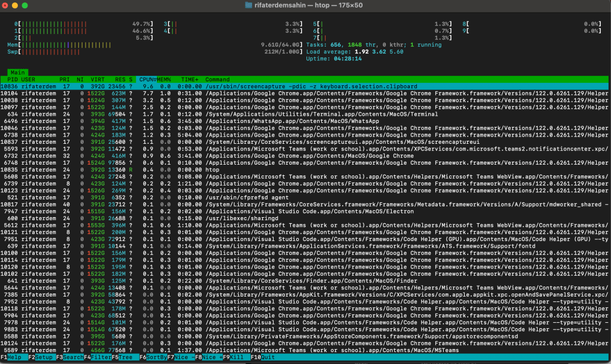611x364 pixels.
Task: Click the Mem usage meter bar
Action: point(155,45)
